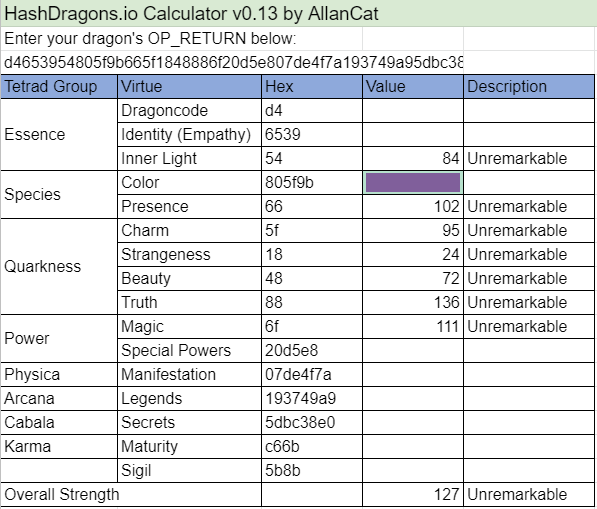Click the Description column header
Viewport: 597px width, 509px height.
tap(529, 86)
